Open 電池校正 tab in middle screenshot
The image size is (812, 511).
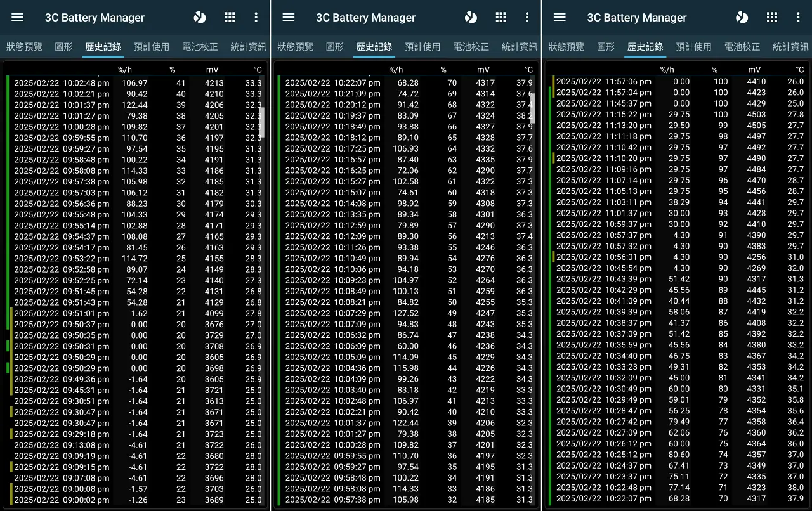tap(471, 46)
